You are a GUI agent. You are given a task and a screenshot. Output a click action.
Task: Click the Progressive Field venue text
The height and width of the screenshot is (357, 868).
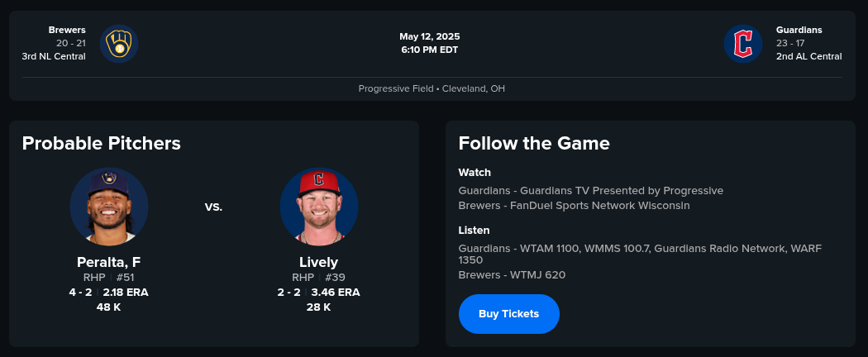(x=432, y=88)
